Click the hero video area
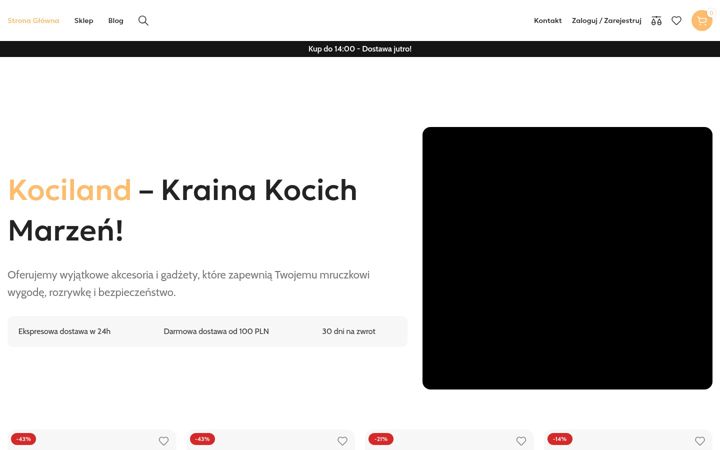 tap(568, 258)
